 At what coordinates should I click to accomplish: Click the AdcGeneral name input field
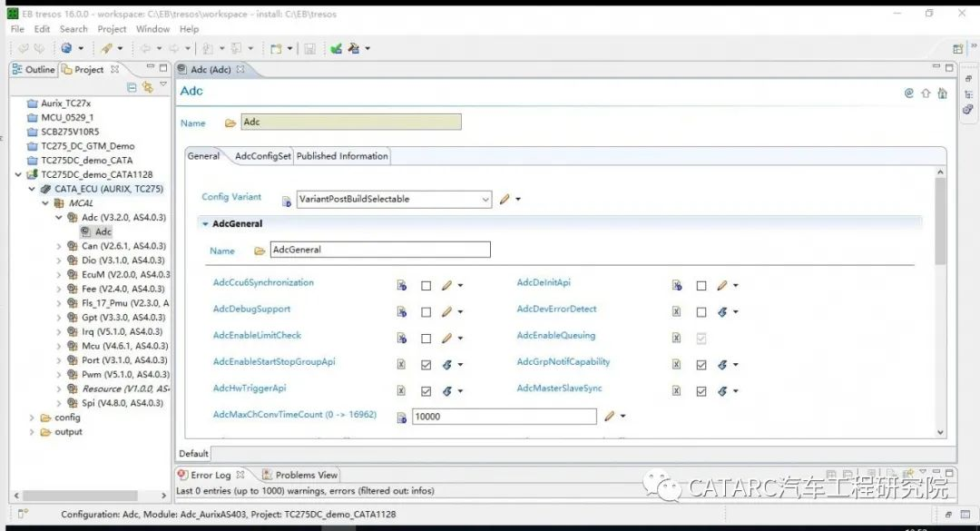(380, 251)
